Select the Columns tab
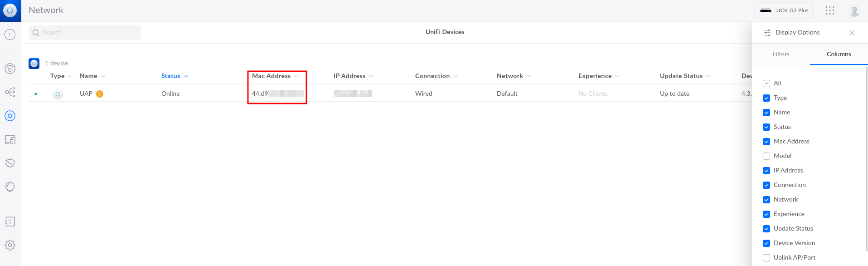 point(839,54)
